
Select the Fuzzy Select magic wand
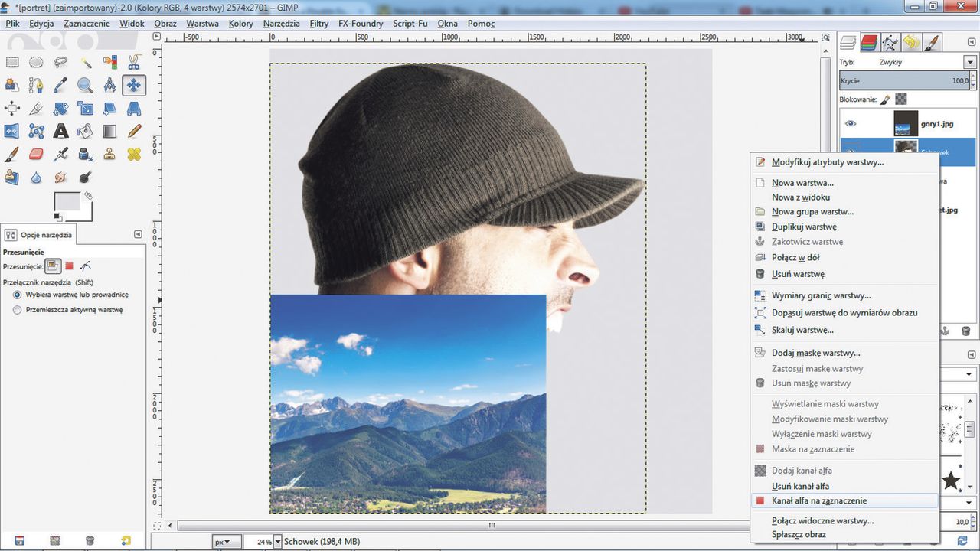pyautogui.click(x=85, y=62)
